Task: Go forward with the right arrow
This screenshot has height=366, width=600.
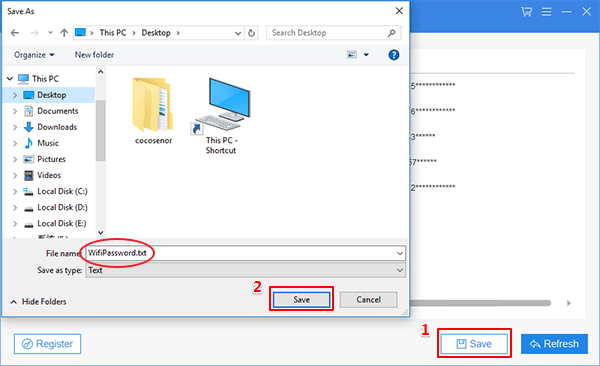Action: (x=34, y=33)
